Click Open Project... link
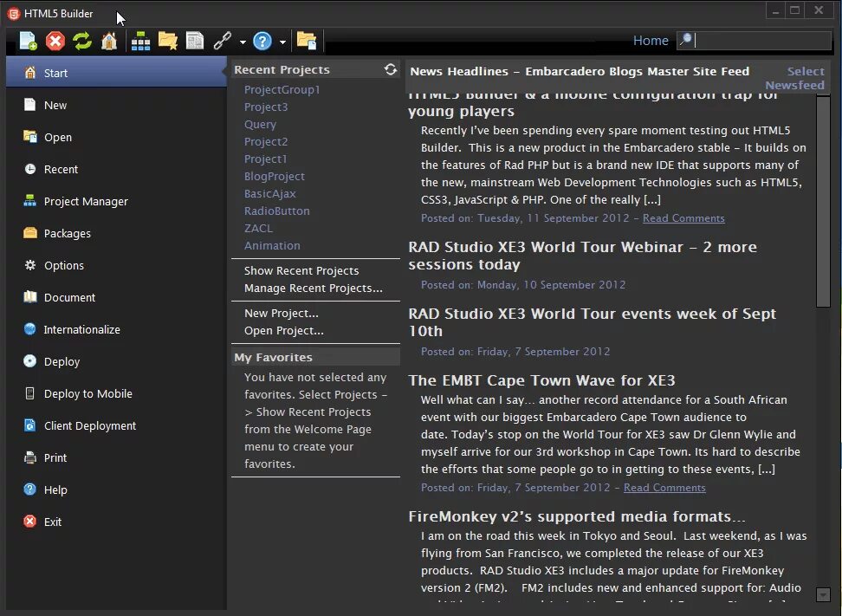 (x=283, y=330)
